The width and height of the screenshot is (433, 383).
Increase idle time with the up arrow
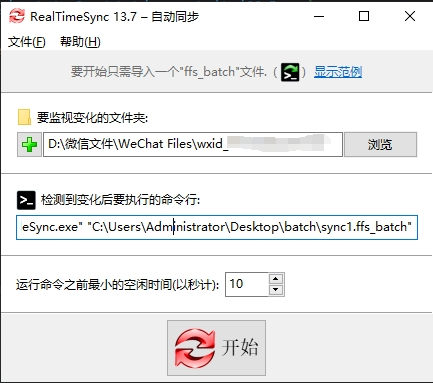(276, 279)
